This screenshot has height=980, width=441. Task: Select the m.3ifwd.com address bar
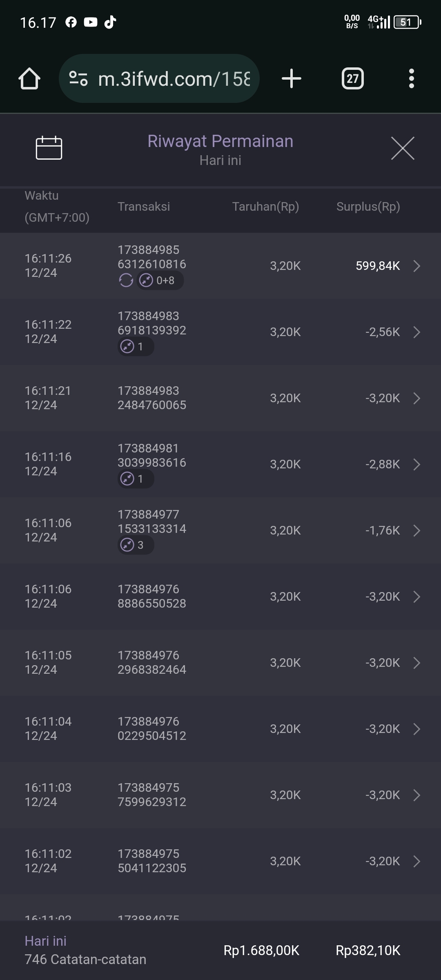pos(174,78)
